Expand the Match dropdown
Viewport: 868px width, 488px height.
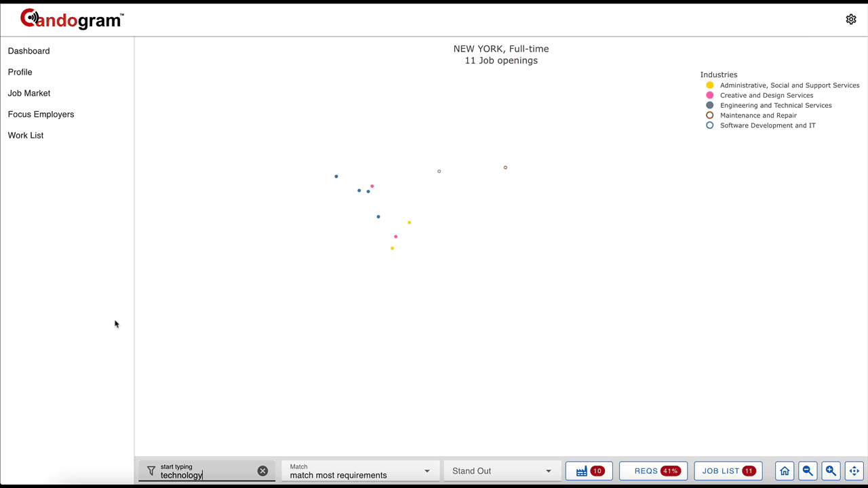click(x=359, y=471)
